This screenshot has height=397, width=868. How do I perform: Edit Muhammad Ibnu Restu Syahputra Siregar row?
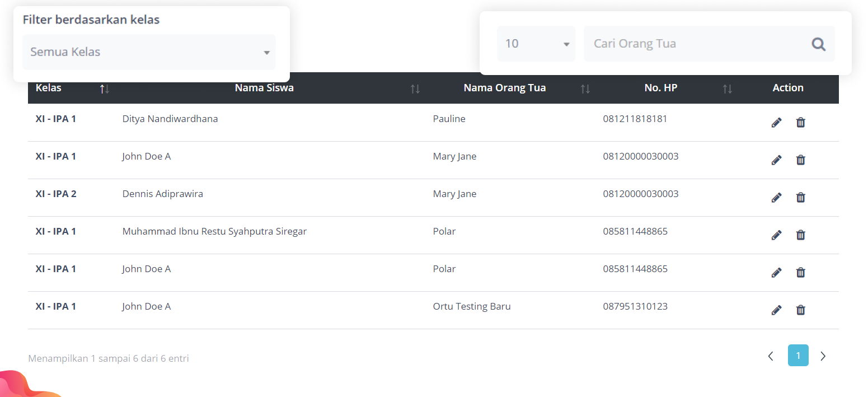tap(776, 235)
